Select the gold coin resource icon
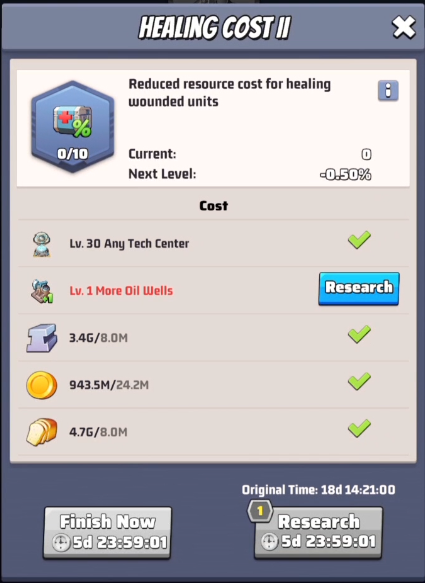The image size is (425, 583). tap(42, 385)
